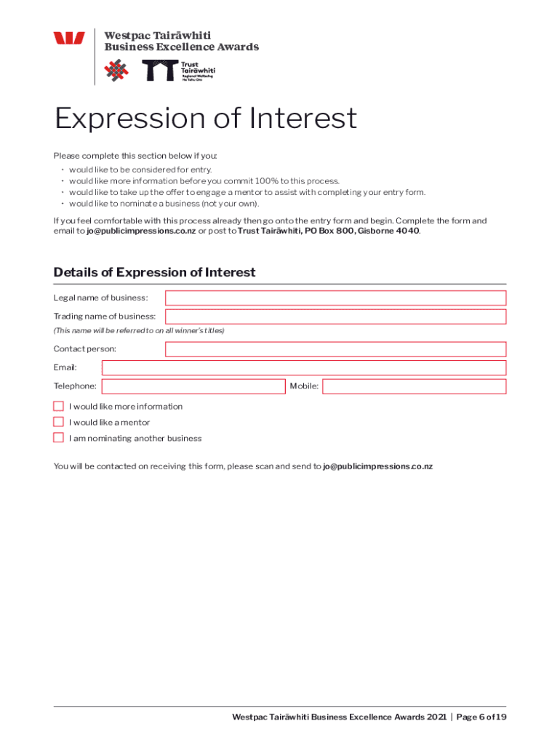This screenshot has height=745, width=560.
Task: Click the red Westpac W logo
Action: 69,39
